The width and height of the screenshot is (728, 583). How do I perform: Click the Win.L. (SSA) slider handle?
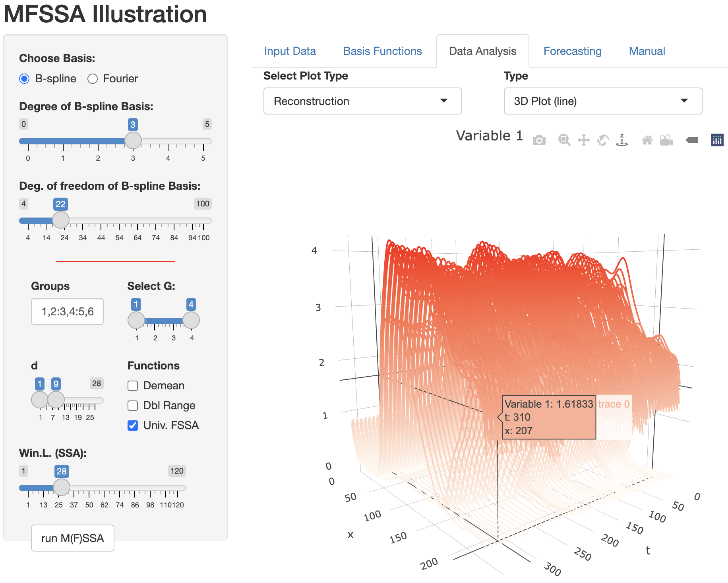point(62,487)
